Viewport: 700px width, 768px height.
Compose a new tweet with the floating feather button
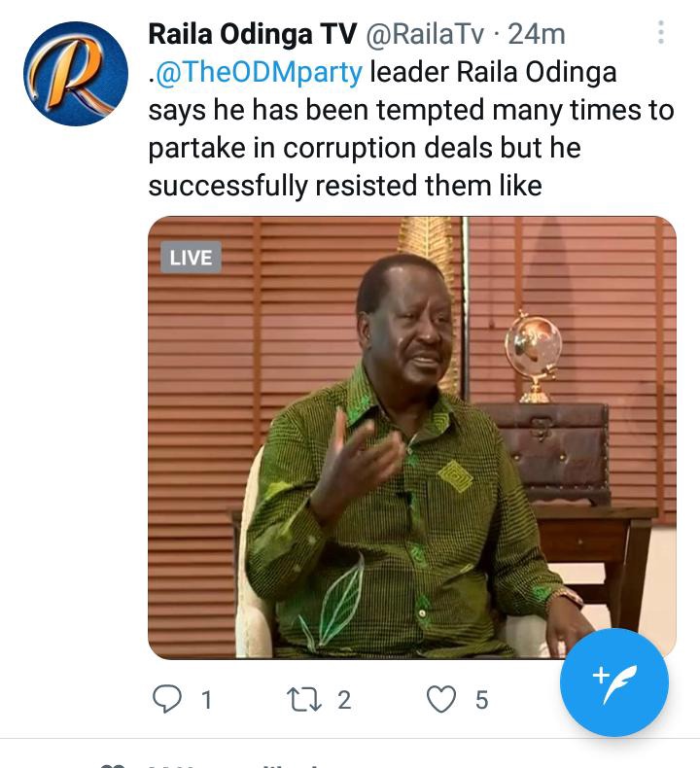point(614,682)
